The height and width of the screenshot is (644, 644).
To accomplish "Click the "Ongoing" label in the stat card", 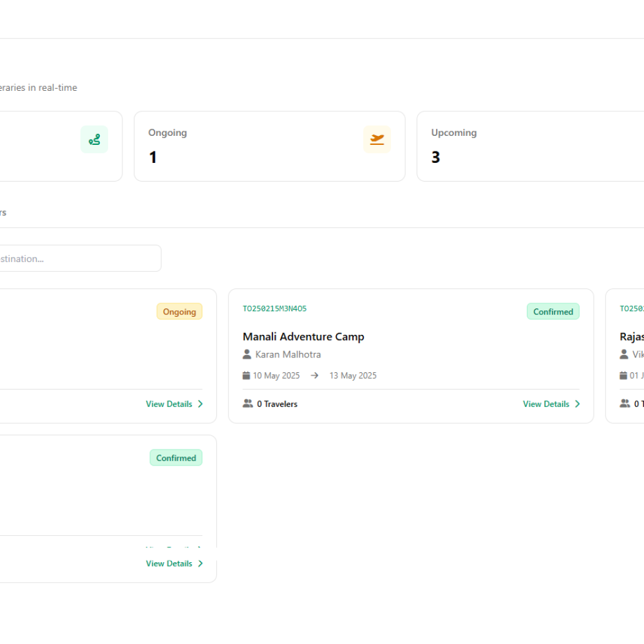I will tap(167, 133).
